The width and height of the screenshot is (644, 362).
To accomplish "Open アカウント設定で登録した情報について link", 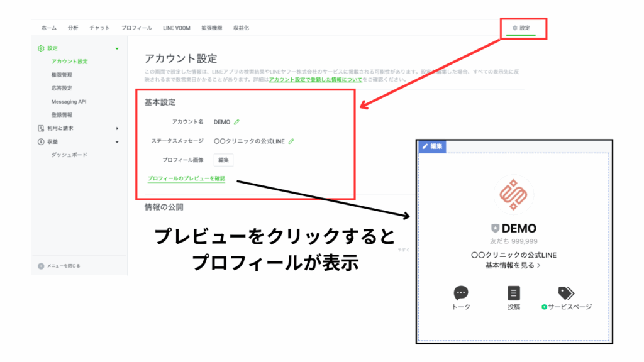I will [316, 80].
